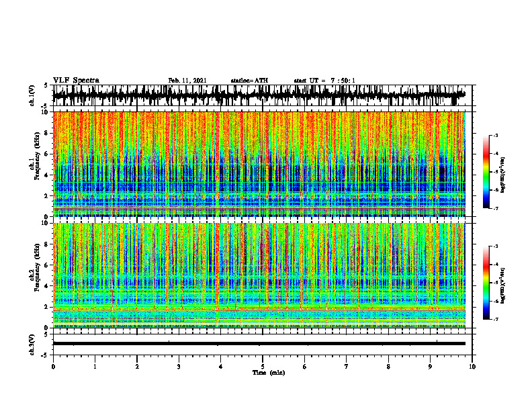The height and width of the screenshot is (411, 532).
Task: Click the "VLF Spectra" plot title
Action: 76,81
